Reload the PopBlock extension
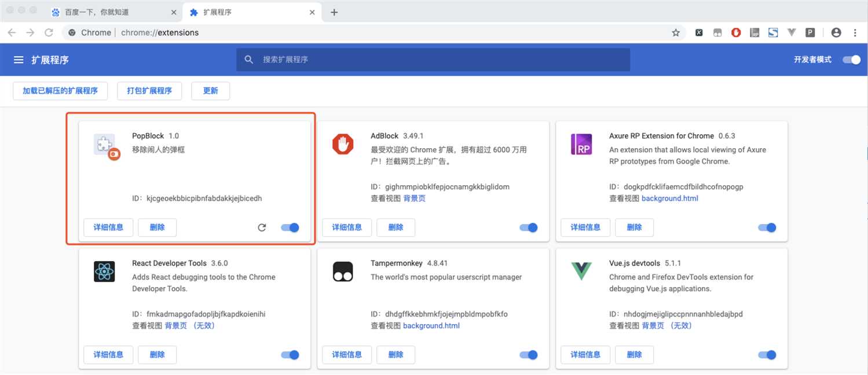Screen dimensions: 868x375 262,227
